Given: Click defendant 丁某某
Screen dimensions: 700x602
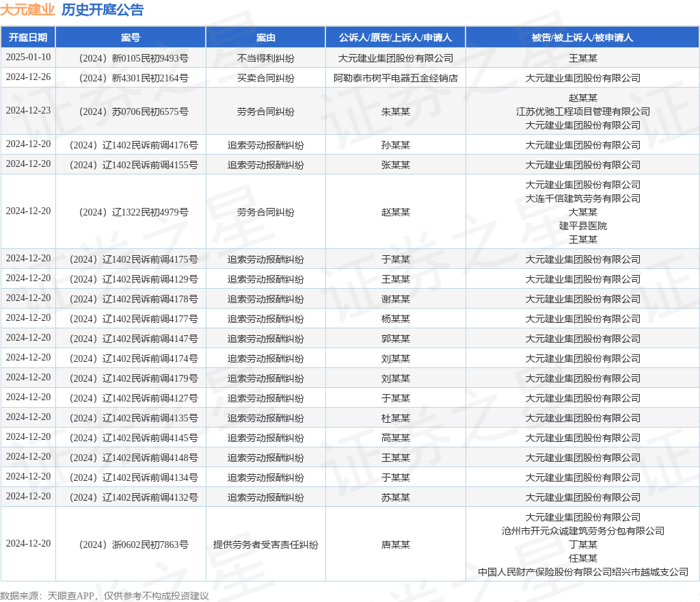Looking at the screenshot, I should (x=582, y=545).
